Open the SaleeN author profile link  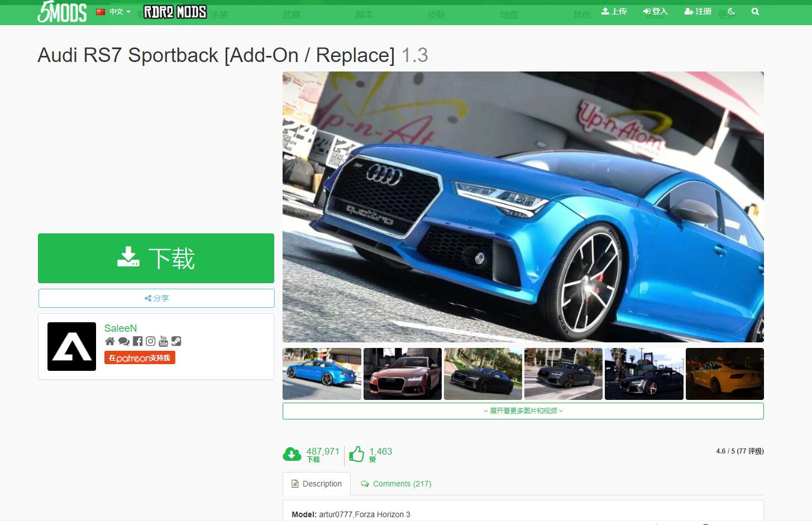(121, 328)
